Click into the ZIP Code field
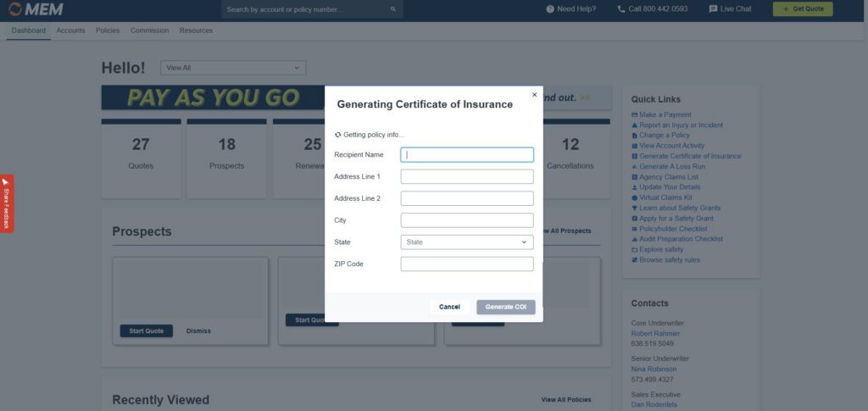868x411 pixels. (x=467, y=264)
